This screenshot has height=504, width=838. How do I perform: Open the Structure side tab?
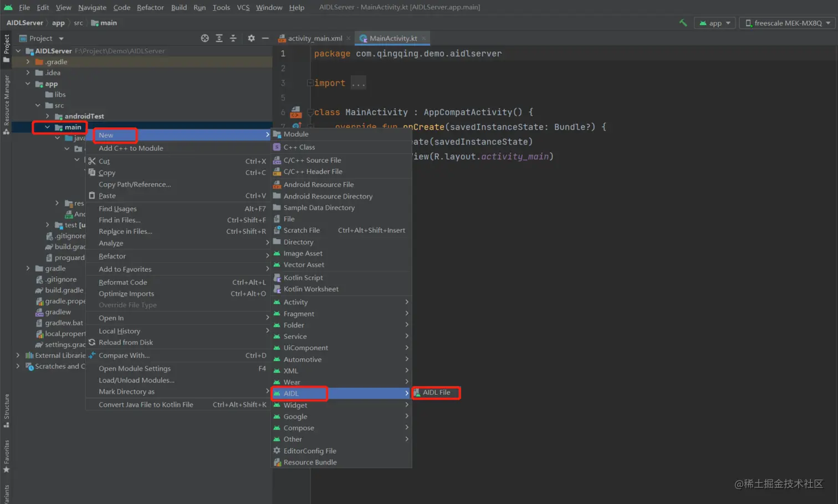coord(6,410)
